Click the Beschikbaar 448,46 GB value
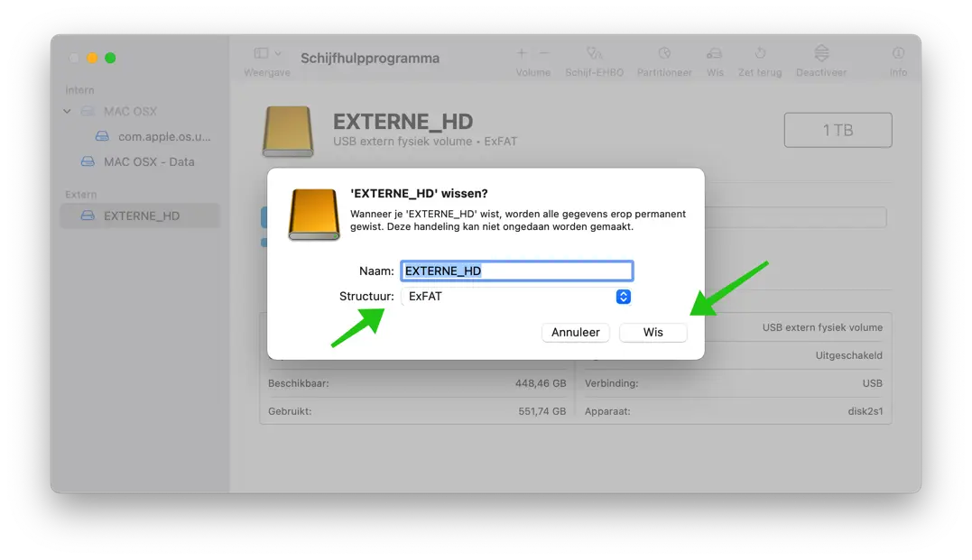 tap(541, 383)
